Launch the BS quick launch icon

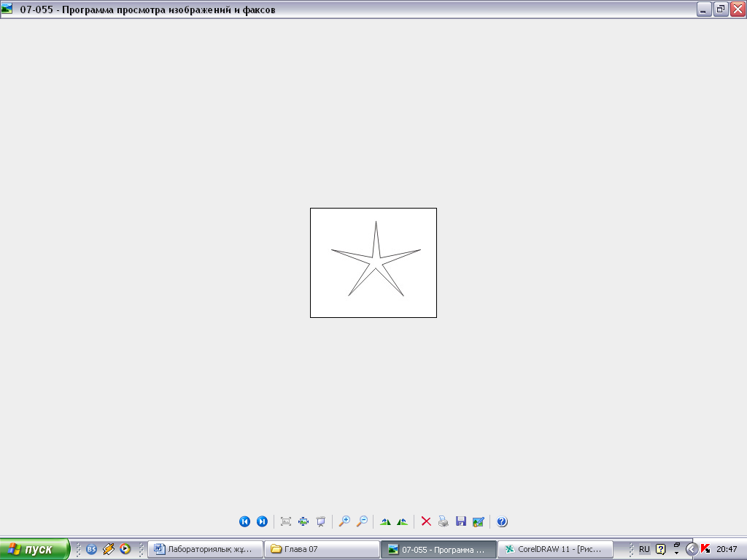pyautogui.click(x=91, y=549)
